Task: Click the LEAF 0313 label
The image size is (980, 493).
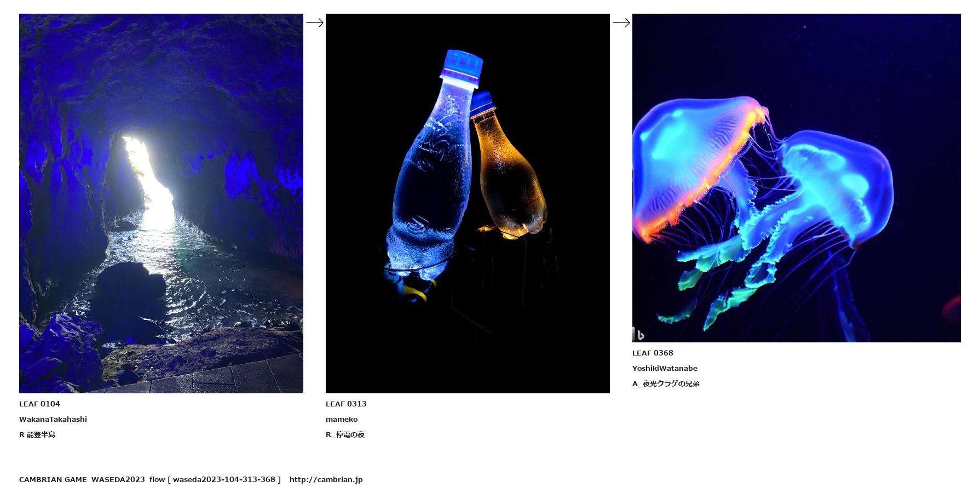Action: point(346,404)
